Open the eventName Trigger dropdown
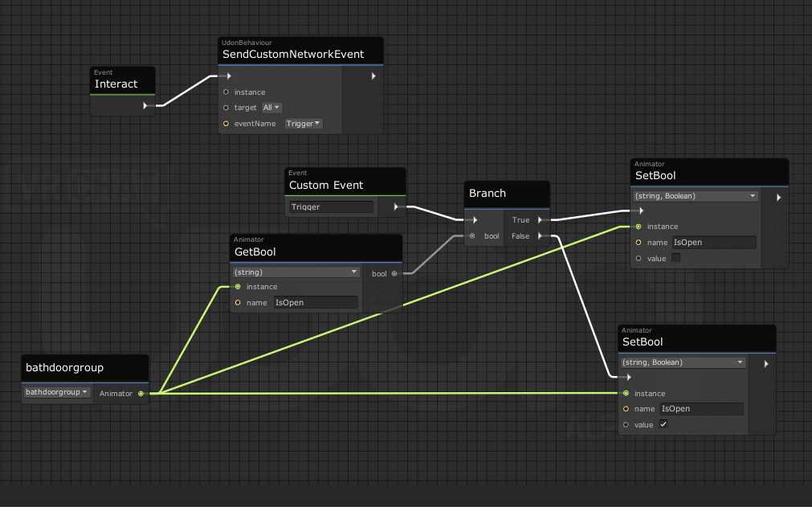Screen dimensions: 812x507 coord(304,124)
